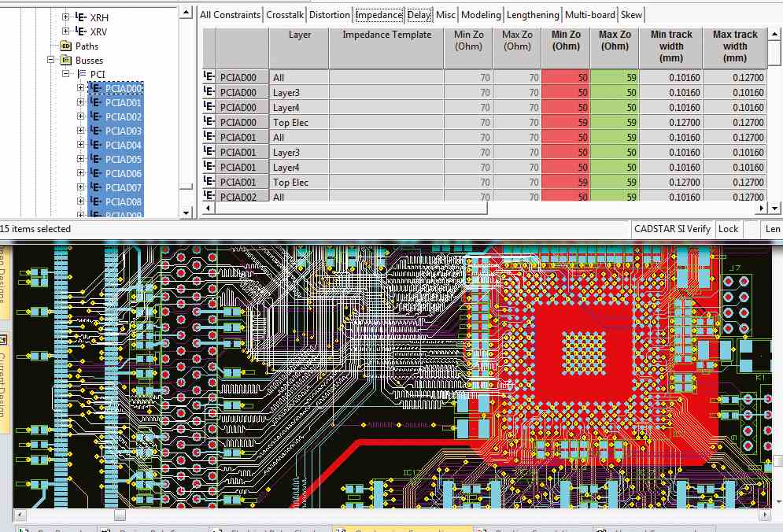
Task: Click the PCIAD06 net icon in tree
Action: pyautogui.click(x=96, y=173)
